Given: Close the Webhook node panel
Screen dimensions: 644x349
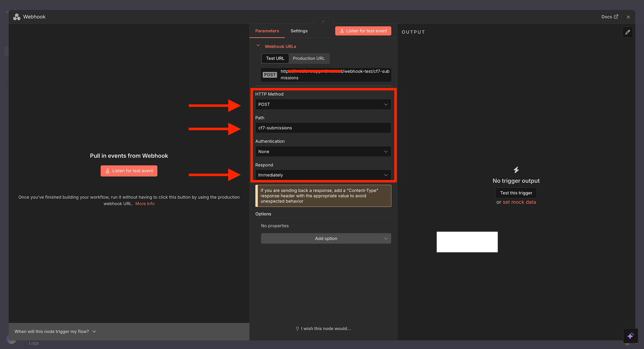Looking at the screenshot, I should (x=628, y=17).
